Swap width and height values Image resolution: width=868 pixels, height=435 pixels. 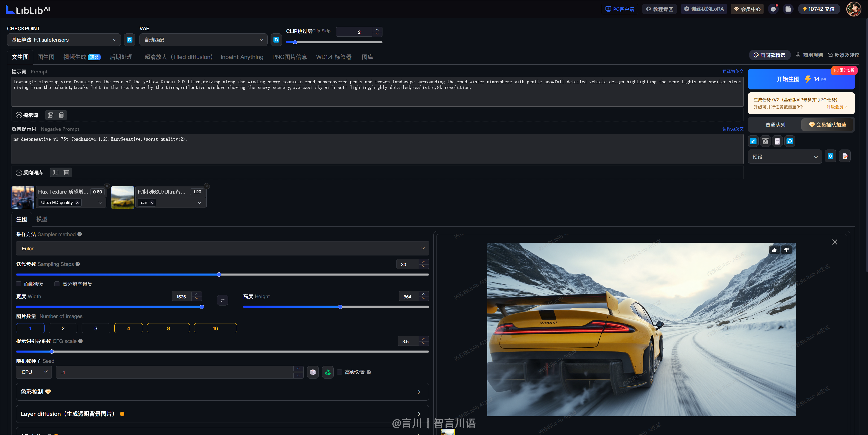coord(222,300)
